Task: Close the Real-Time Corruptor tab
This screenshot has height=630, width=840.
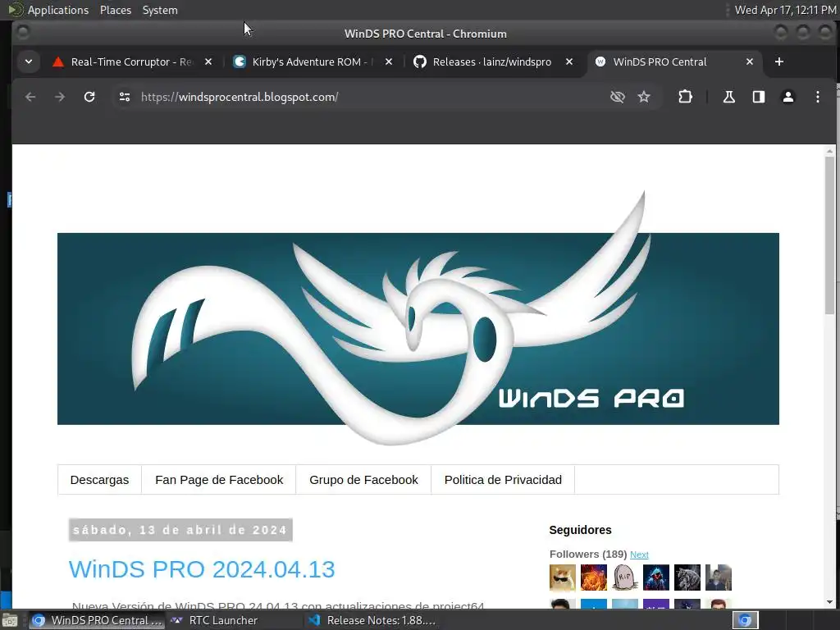Action: click(208, 62)
